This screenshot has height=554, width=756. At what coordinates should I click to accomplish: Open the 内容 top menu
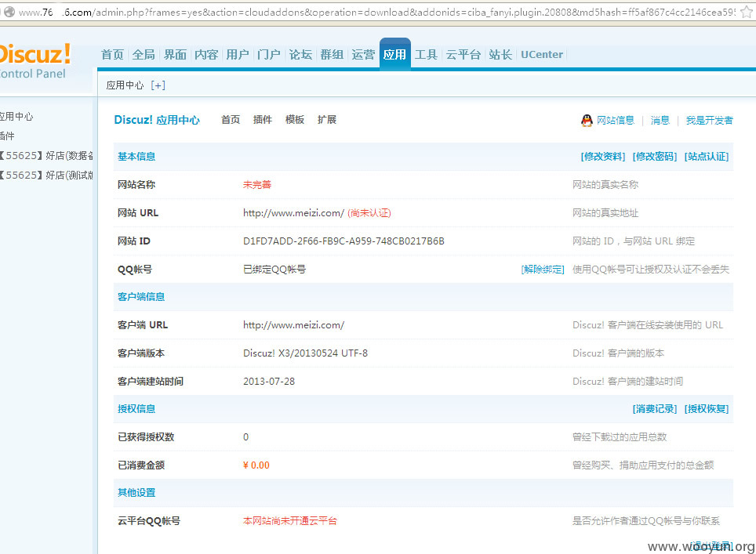click(206, 54)
